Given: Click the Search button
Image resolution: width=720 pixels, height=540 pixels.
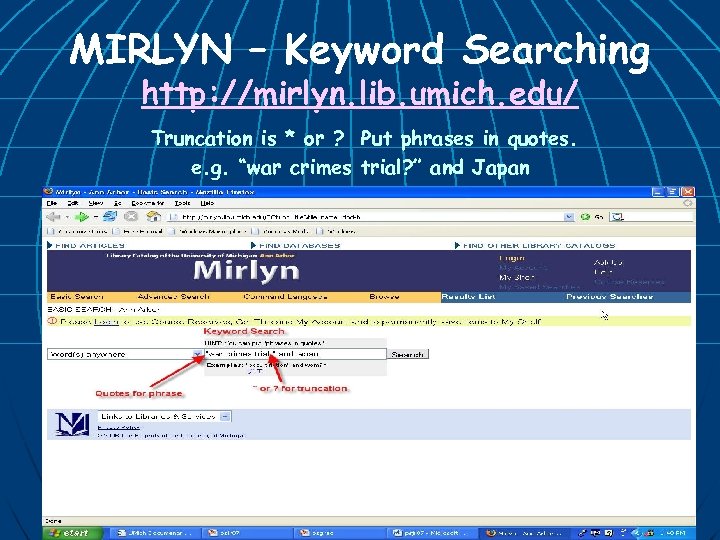Looking at the screenshot, I should pos(407,354).
